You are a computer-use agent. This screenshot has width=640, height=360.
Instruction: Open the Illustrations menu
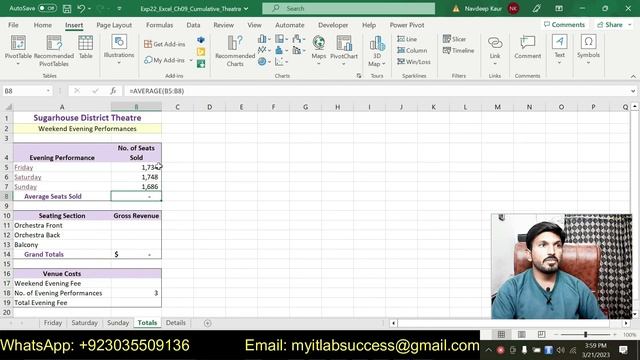119,49
